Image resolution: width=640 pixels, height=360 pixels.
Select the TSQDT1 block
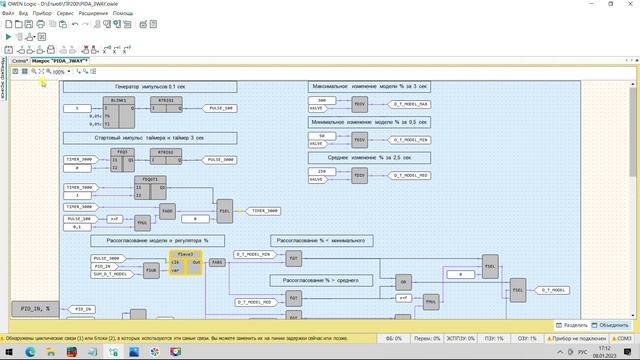pyautogui.click(x=150, y=188)
